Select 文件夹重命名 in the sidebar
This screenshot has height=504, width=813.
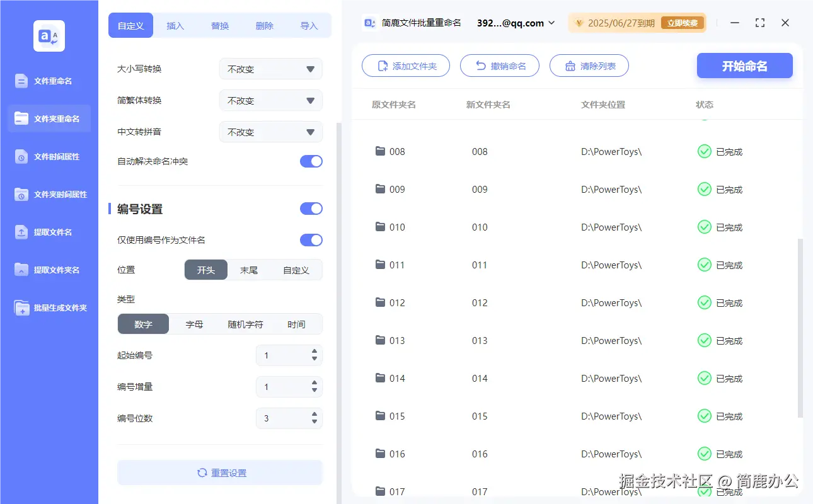49,118
